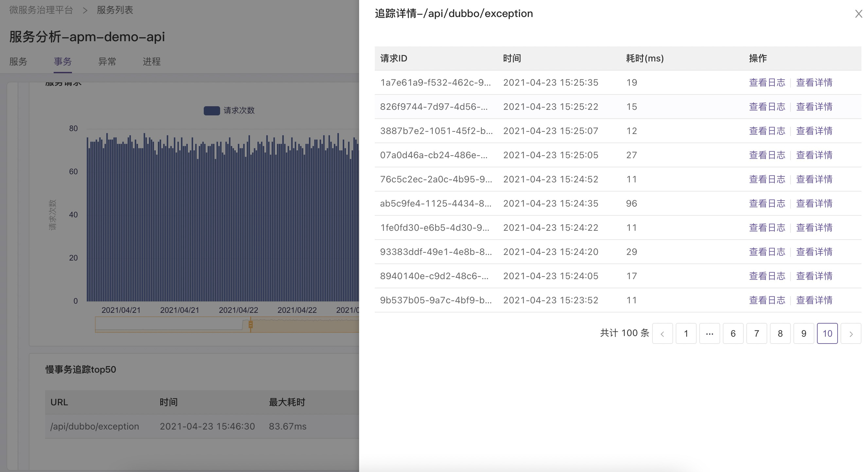868x472 pixels.
Task: Click request ID 1a7e61a9-f532-462c-9...
Action: pos(435,82)
